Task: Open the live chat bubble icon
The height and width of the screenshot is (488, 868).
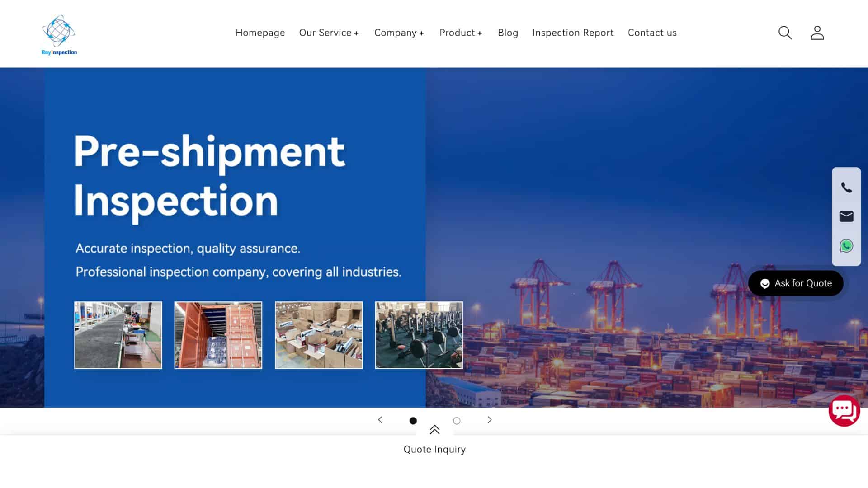Action: point(845,410)
